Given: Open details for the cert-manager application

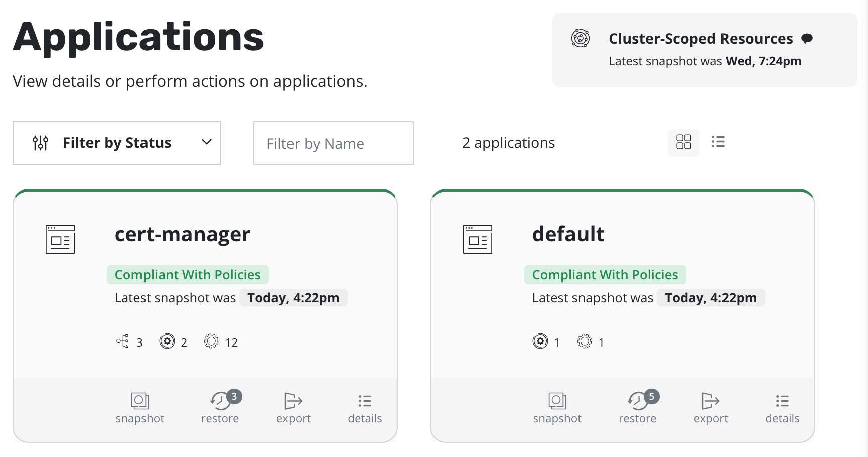Looking at the screenshot, I should 365,407.
